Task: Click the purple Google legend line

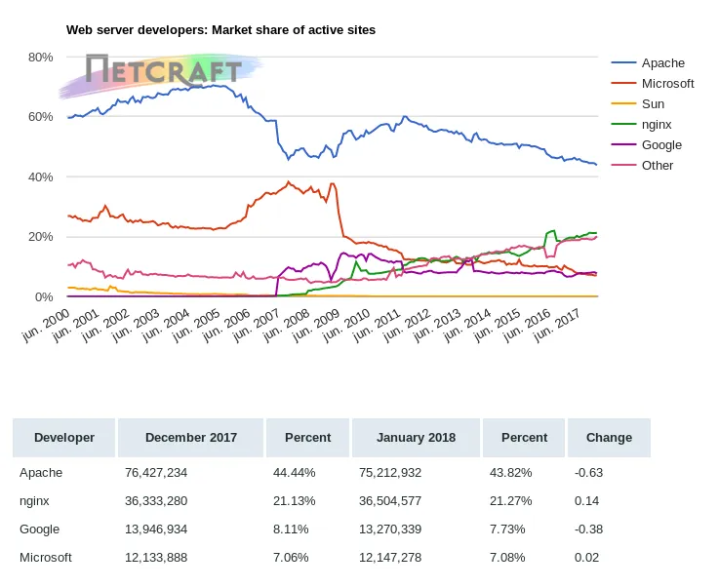Action: coord(623,145)
